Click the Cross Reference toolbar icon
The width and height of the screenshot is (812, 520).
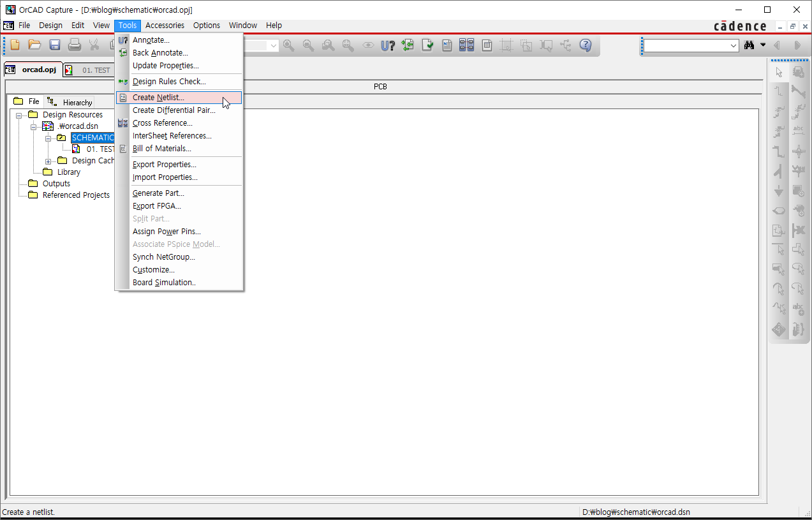pyautogui.click(x=467, y=45)
